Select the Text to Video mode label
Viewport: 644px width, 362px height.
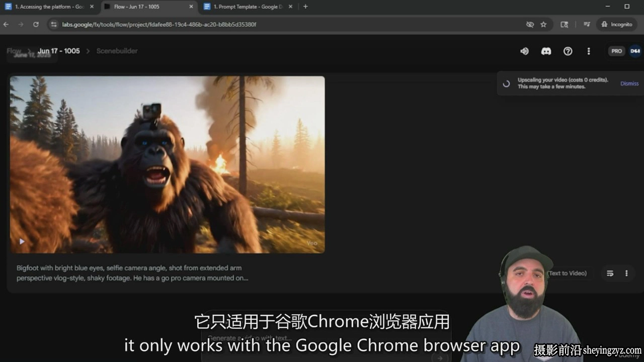coord(567,274)
